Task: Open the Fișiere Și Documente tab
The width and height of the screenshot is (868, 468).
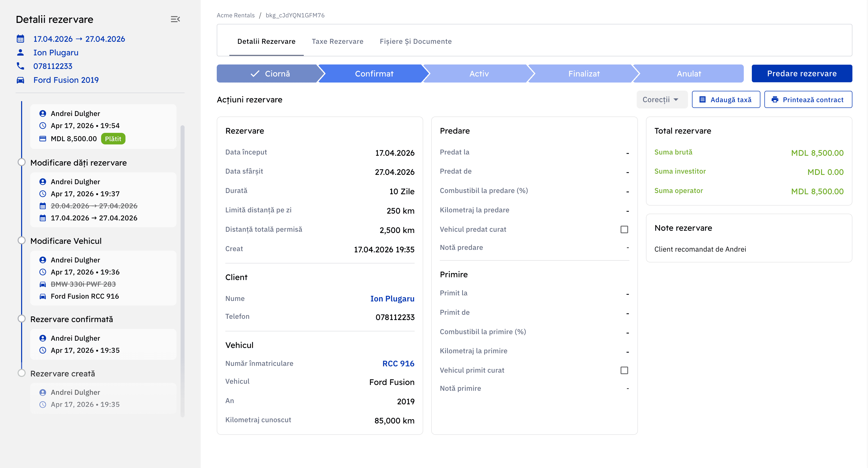Action: point(415,41)
